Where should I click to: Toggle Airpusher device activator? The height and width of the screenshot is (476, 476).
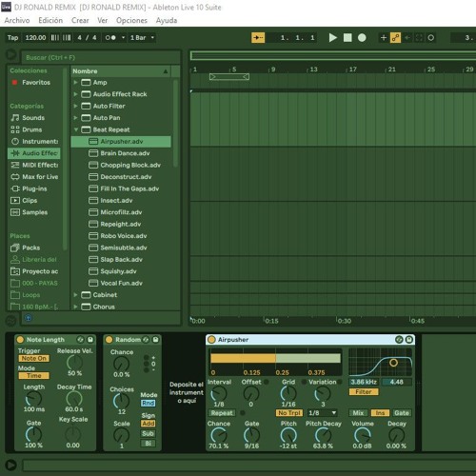click(211, 340)
